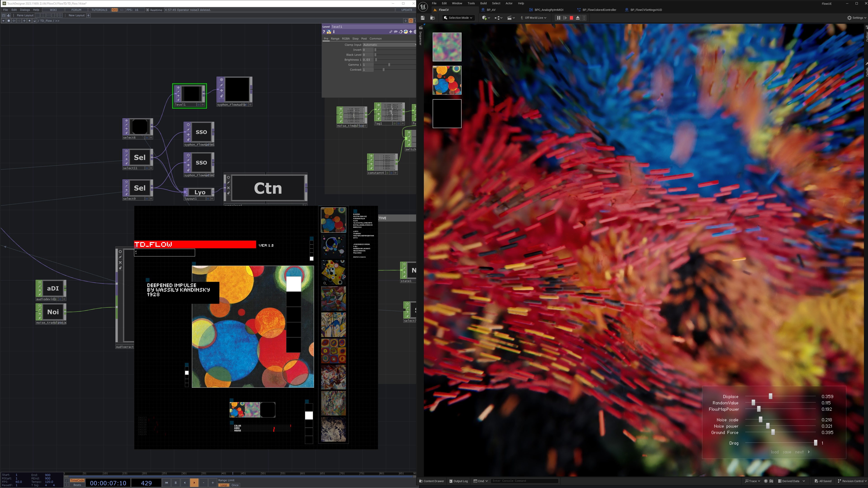Click the 'save' link in settings HUD
This screenshot has width=868, height=488.
coord(787,452)
